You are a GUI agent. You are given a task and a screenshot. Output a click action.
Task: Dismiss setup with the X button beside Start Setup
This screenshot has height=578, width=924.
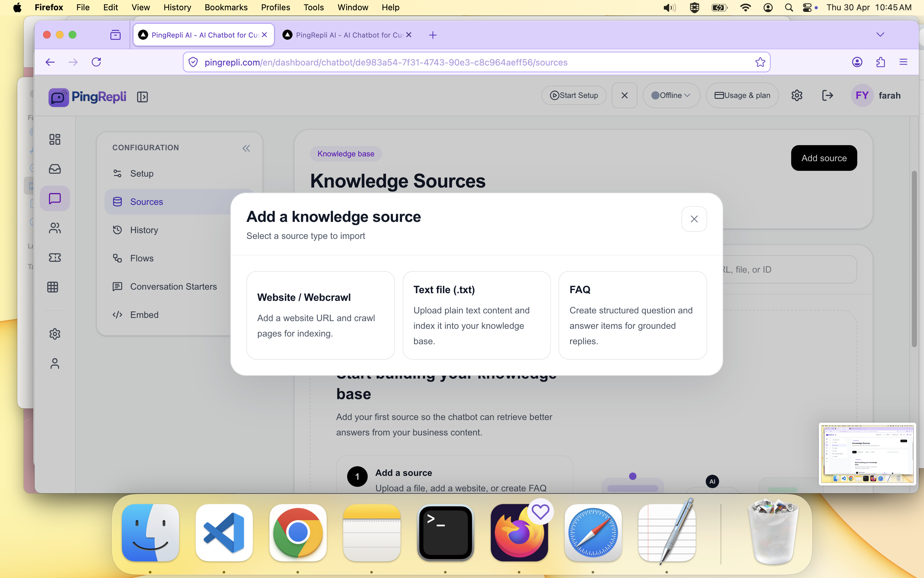tap(624, 95)
